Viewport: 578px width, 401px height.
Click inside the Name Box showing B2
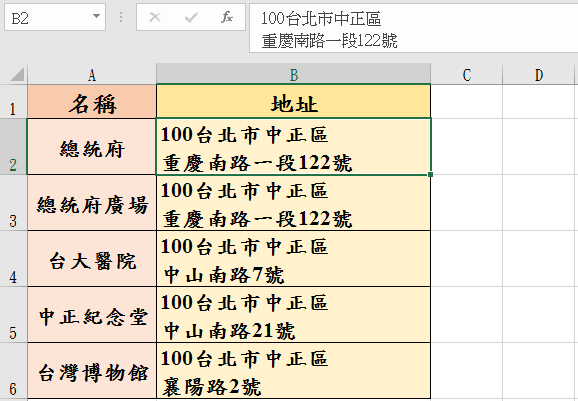48,17
